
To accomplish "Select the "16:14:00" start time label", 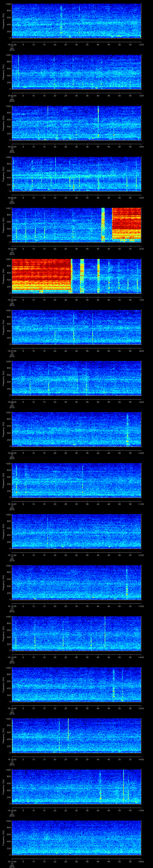I will click(12, 708).
